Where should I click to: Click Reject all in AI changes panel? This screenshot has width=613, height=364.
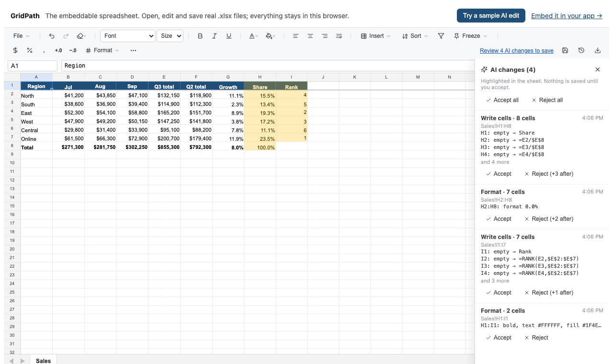[x=547, y=100]
